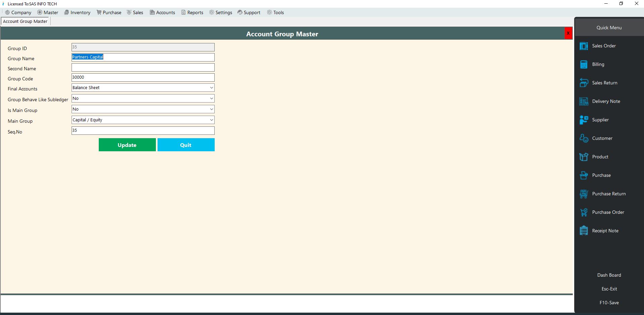
Task: Click the Product box icon
Action: point(584,157)
